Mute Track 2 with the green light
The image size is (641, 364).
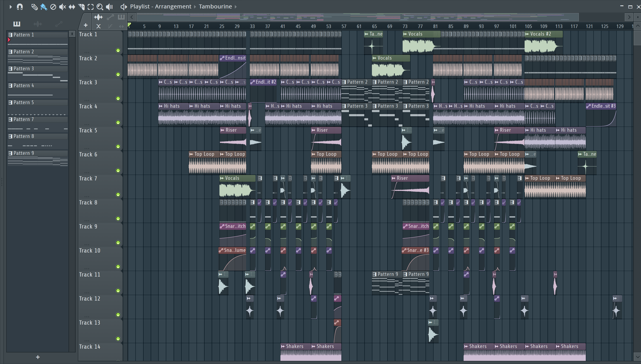[x=118, y=75]
